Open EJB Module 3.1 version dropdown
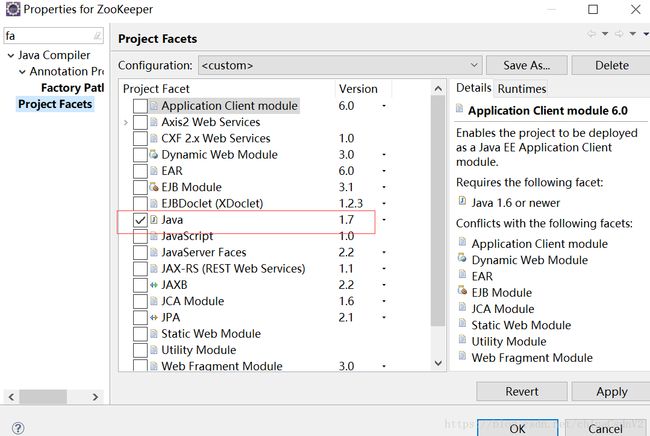This screenshot has width=650, height=436. 384,187
